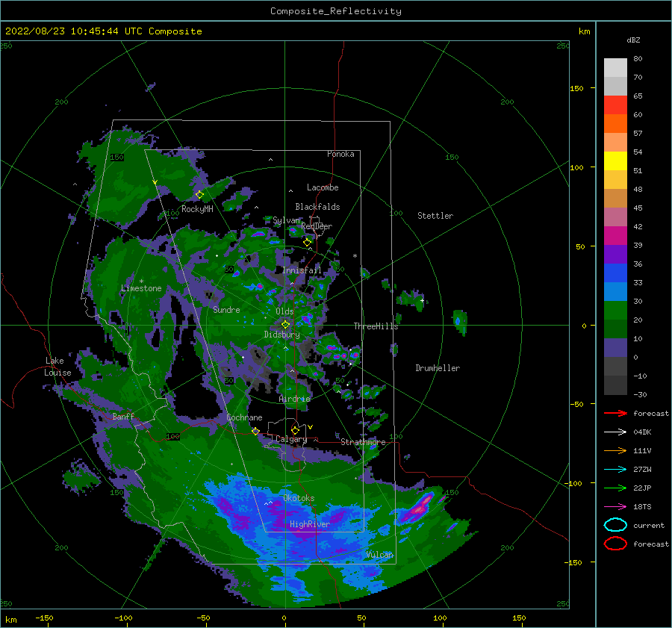
Task: Choose the bright yellow 51-54 dBZ swatch
Action: click(x=615, y=161)
